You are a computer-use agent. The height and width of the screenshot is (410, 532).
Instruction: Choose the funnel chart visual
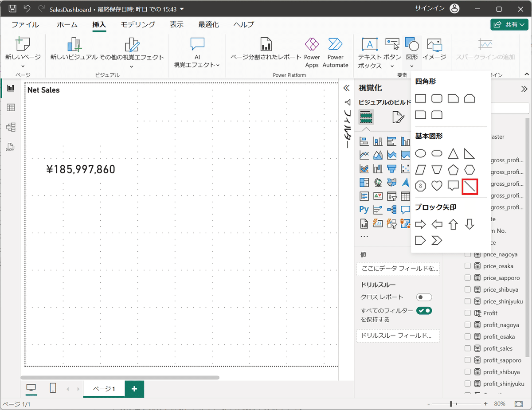(391, 168)
